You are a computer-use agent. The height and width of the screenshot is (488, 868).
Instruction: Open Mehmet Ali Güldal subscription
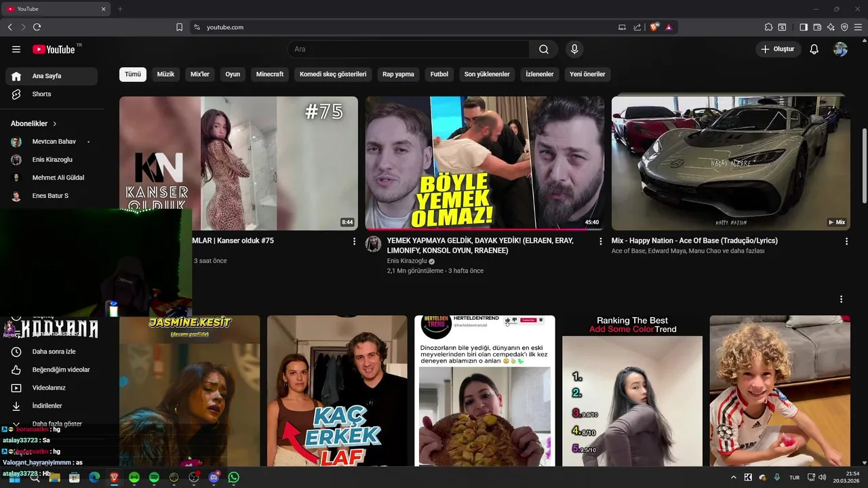click(52, 178)
